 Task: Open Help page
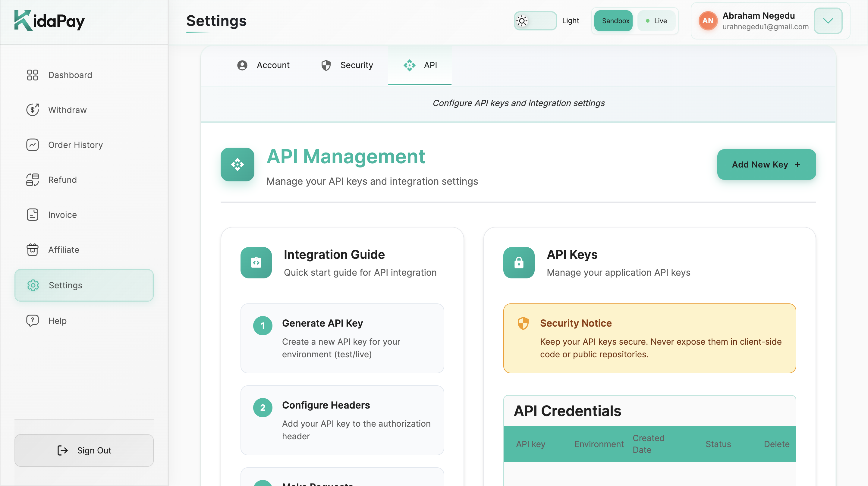(84, 321)
